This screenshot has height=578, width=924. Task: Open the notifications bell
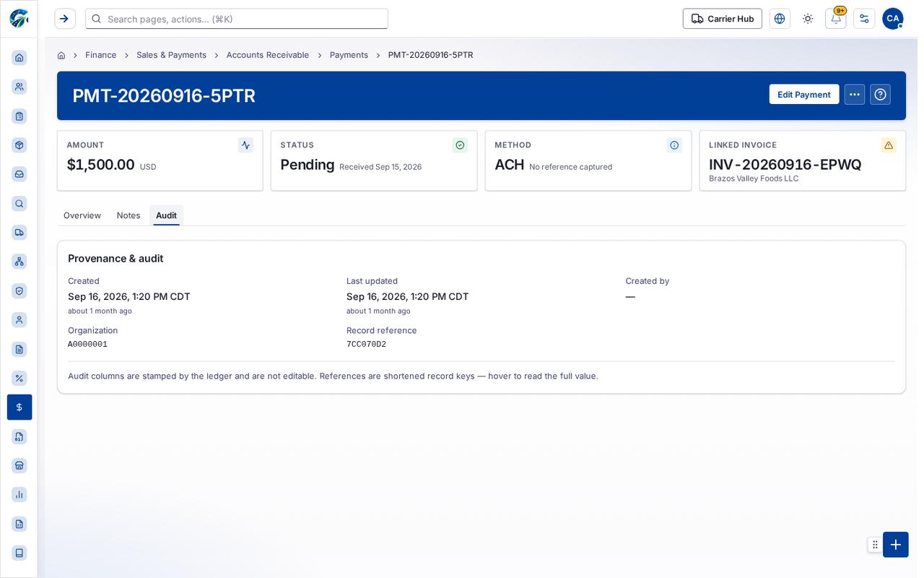pos(836,19)
